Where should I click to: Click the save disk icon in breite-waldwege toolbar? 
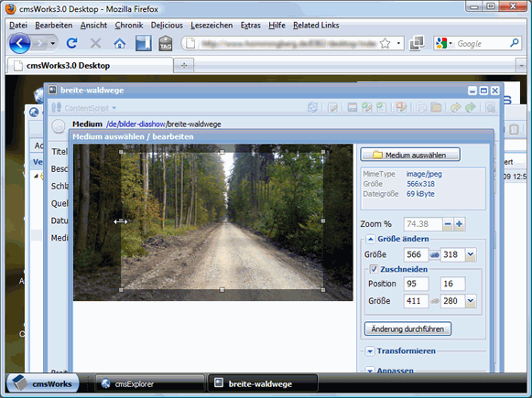point(353,108)
